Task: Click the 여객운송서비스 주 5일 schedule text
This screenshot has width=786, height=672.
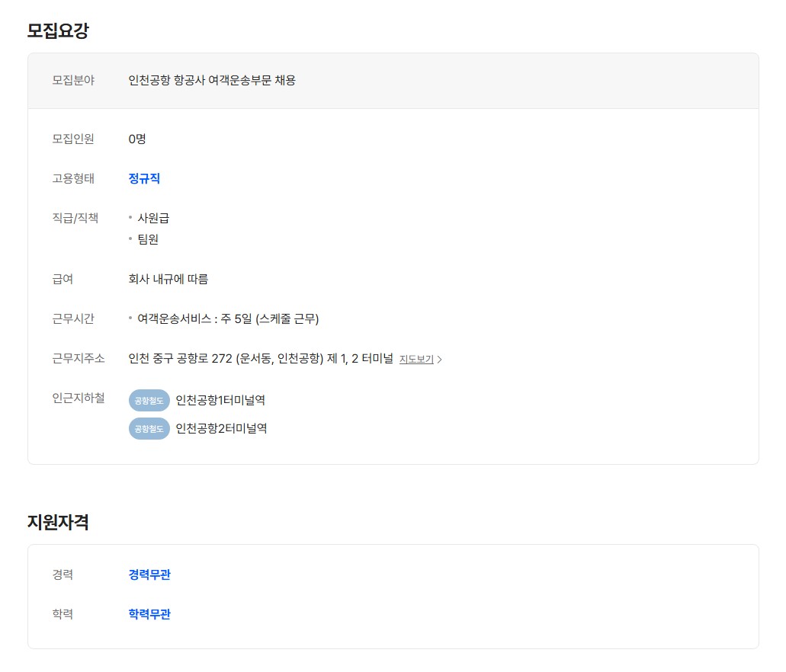Action: [228, 318]
